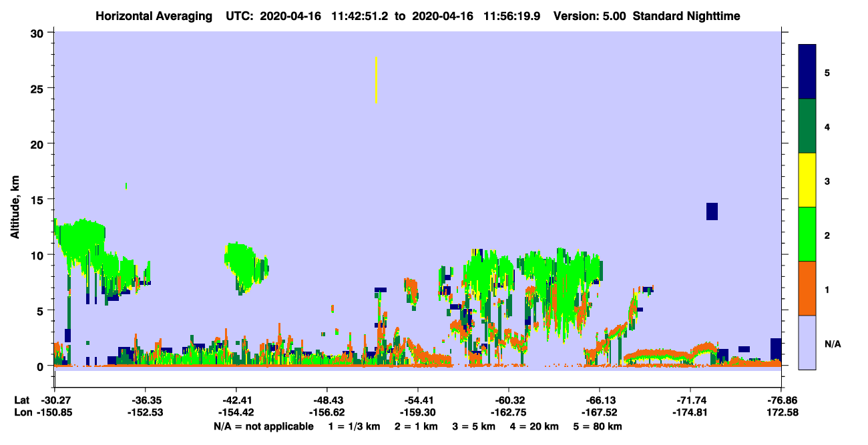Click the dark blue level 5 colorbar segment
868x445 pixels.
(807, 71)
